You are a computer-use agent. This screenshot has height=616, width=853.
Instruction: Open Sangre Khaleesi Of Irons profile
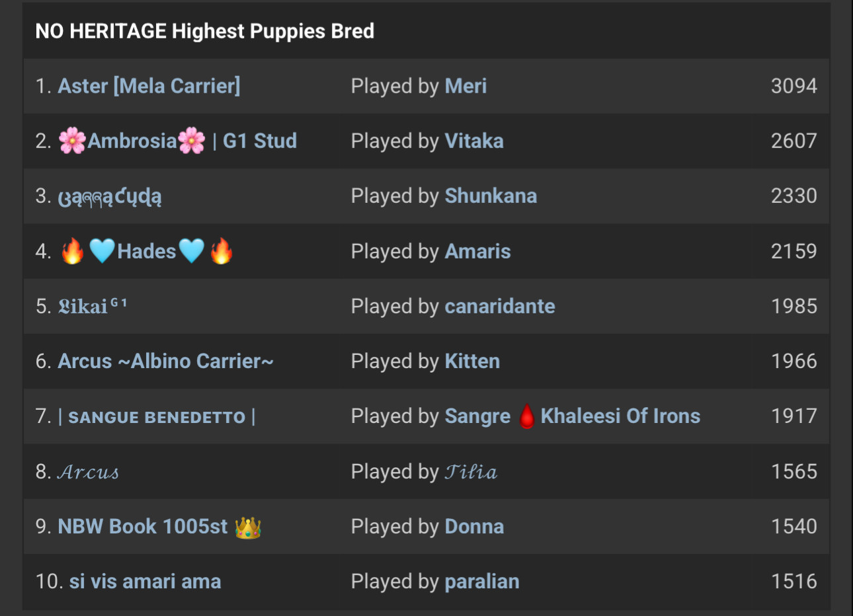tap(573, 416)
